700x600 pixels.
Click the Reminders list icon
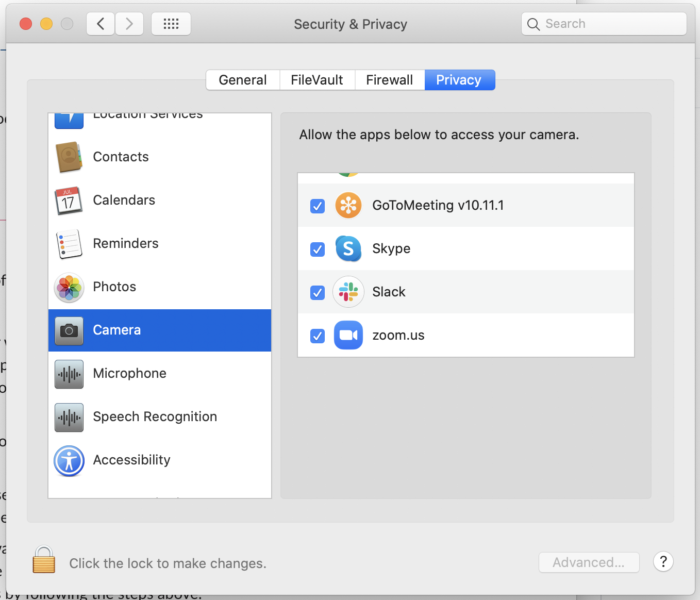pyautogui.click(x=69, y=244)
